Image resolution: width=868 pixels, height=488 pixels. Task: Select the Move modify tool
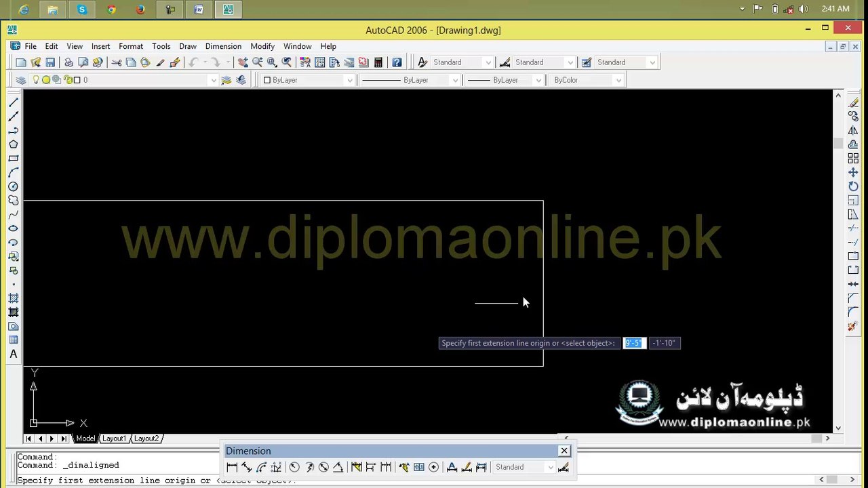[x=853, y=173]
